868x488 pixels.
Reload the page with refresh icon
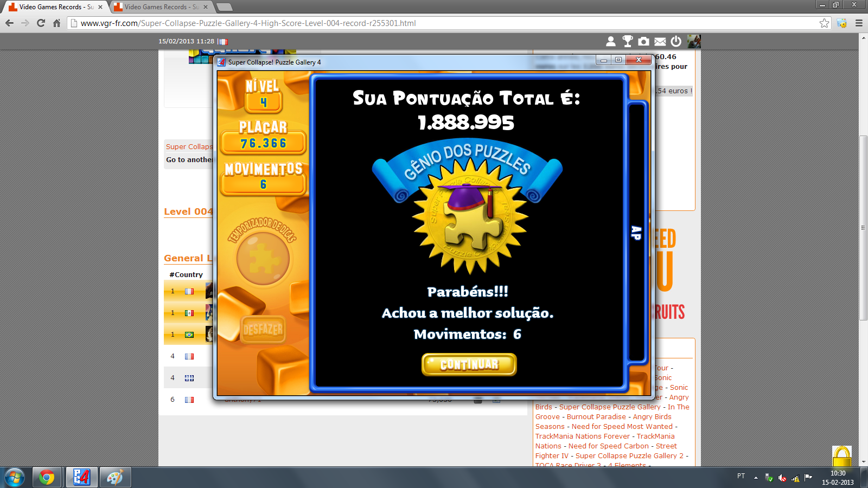point(41,23)
